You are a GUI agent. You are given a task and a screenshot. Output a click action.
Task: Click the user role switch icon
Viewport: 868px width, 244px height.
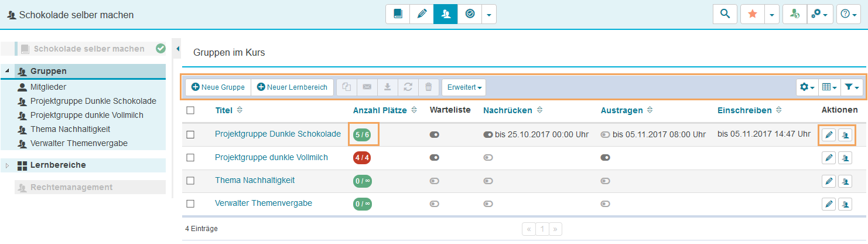pyautogui.click(x=795, y=14)
